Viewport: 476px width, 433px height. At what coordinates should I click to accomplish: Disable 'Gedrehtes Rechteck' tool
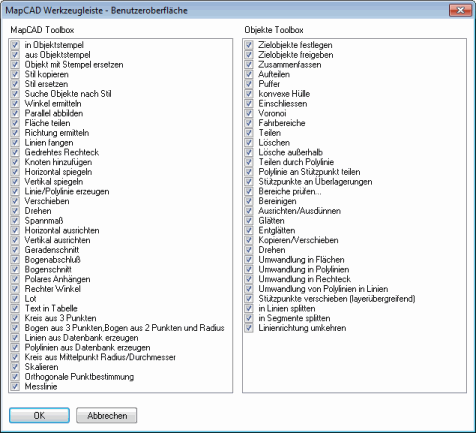[15, 152]
